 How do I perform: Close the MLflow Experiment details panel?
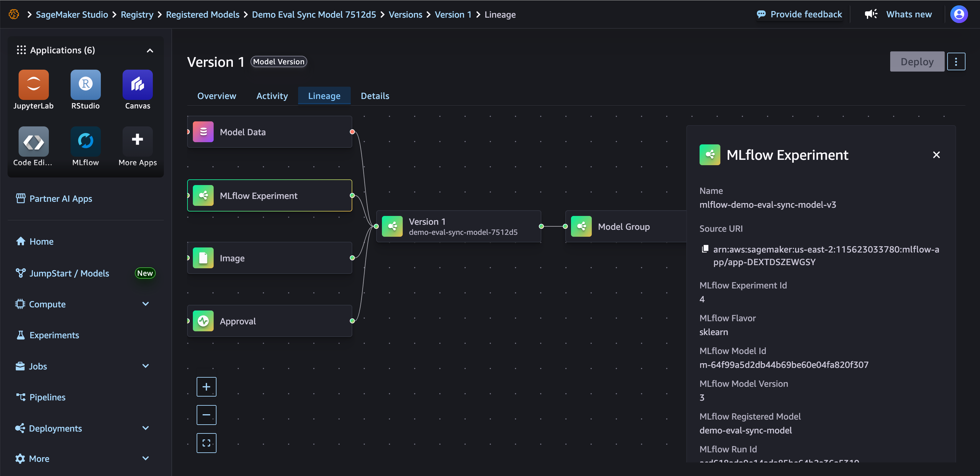point(936,155)
